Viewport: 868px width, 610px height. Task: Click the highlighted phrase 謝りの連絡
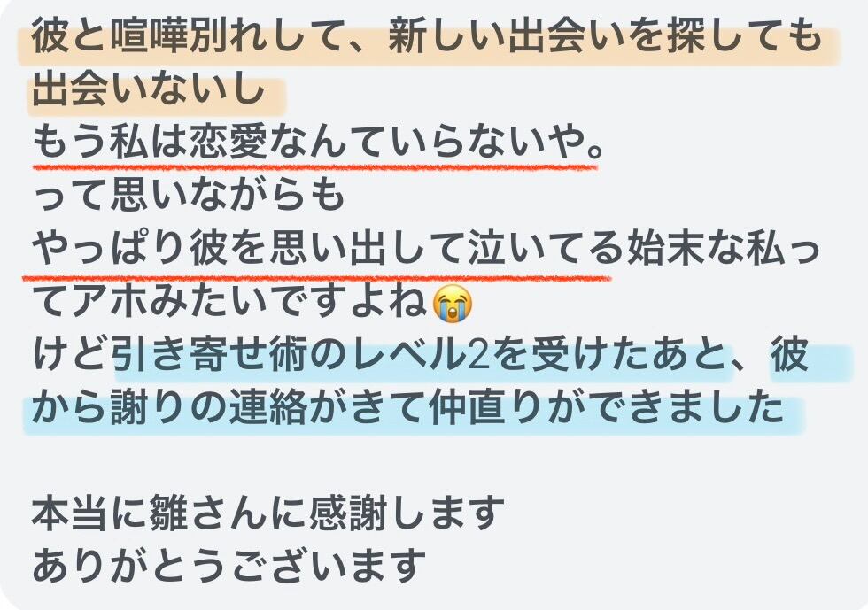(209, 408)
